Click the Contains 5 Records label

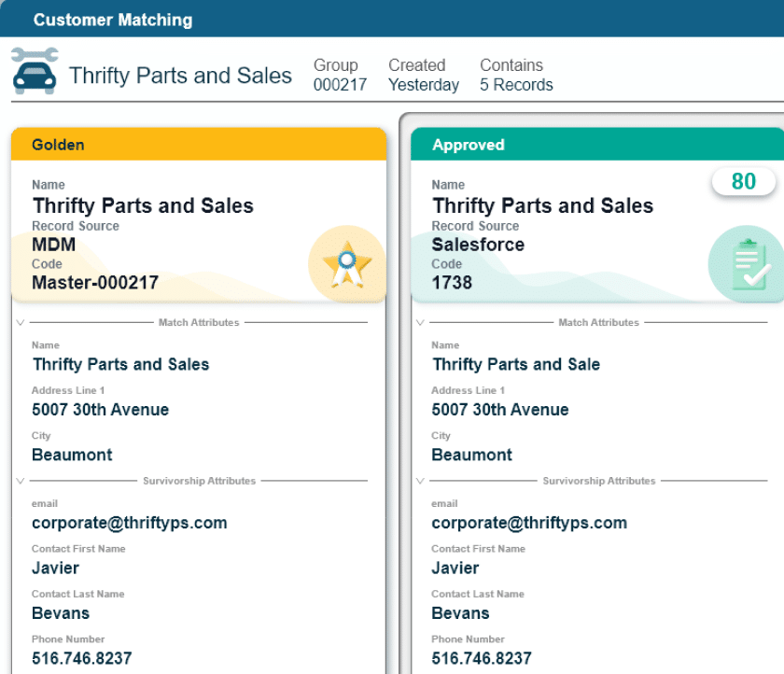[516, 76]
